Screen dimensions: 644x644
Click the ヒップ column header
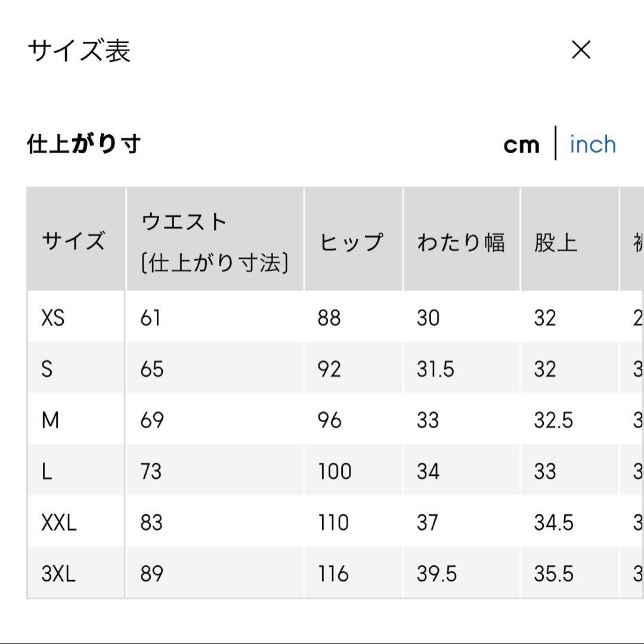[351, 242]
